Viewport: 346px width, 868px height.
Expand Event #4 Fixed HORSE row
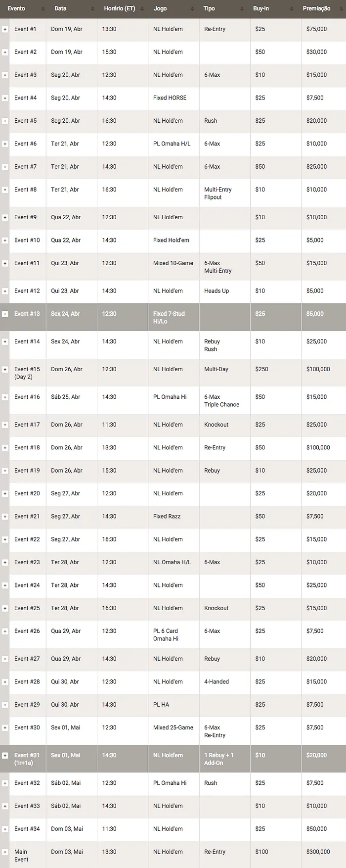[5, 98]
